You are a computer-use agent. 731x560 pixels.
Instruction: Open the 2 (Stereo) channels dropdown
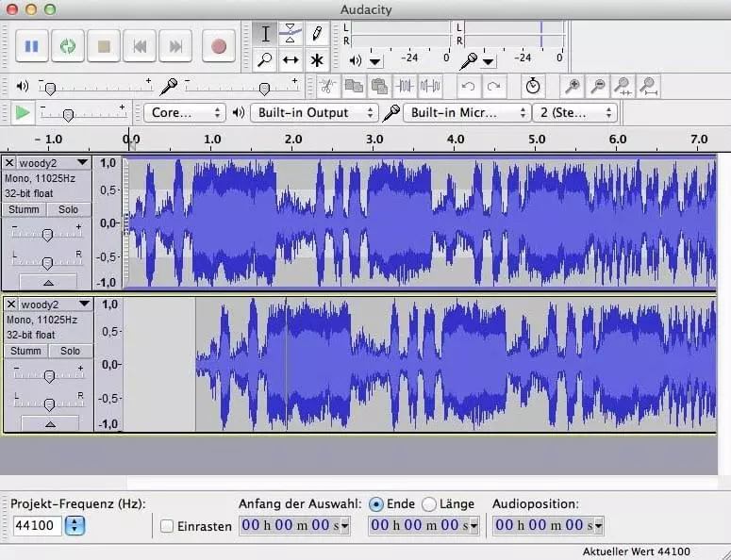point(574,113)
